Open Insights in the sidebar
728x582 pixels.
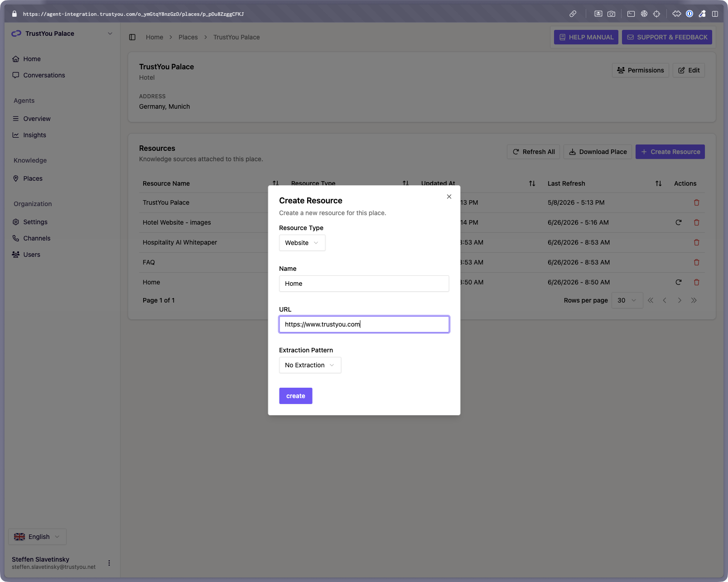click(x=34, y=135)
